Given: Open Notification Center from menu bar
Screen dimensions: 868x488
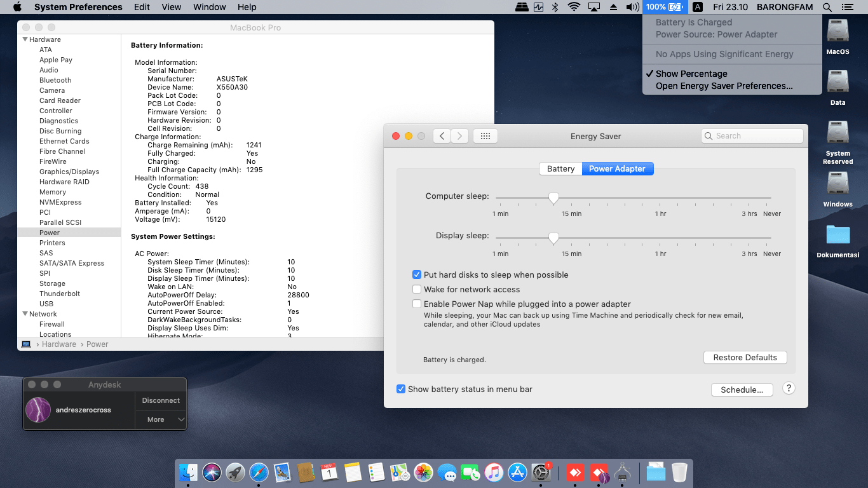Looking at the screenshot, I should (846, 7).
